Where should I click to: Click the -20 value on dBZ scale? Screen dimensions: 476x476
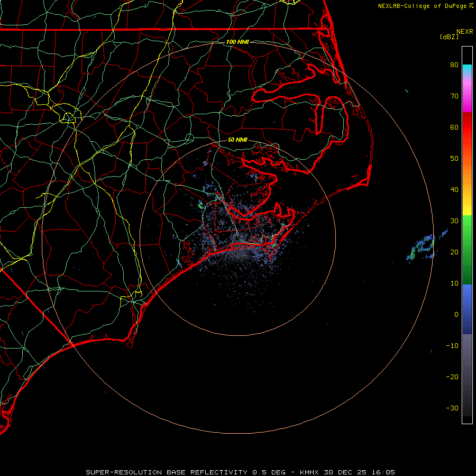[452, 377]
